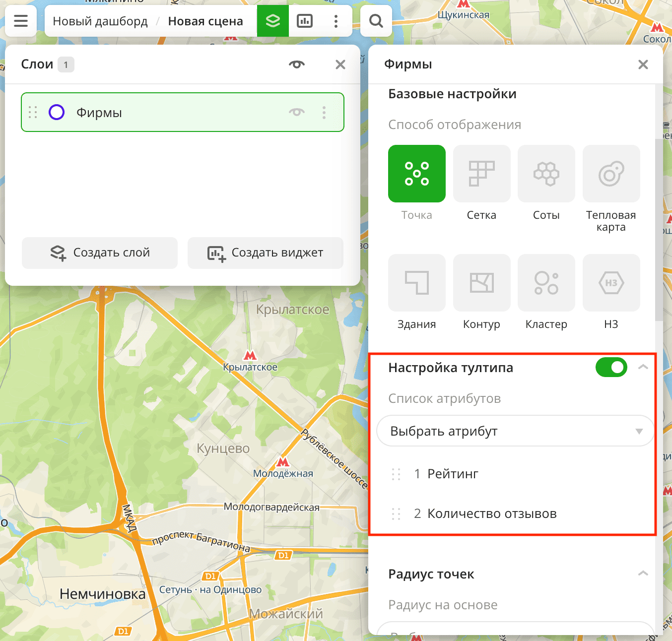The image size is (672, 641).
Task: Select the Сетка display mode
Action: 481,174
